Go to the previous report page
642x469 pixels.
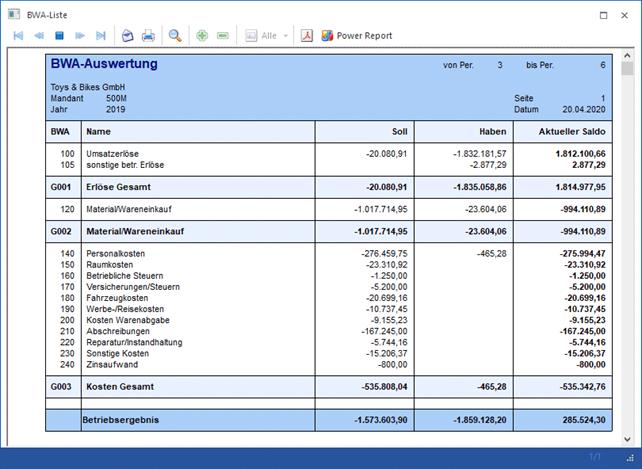(x=39, y=36)
